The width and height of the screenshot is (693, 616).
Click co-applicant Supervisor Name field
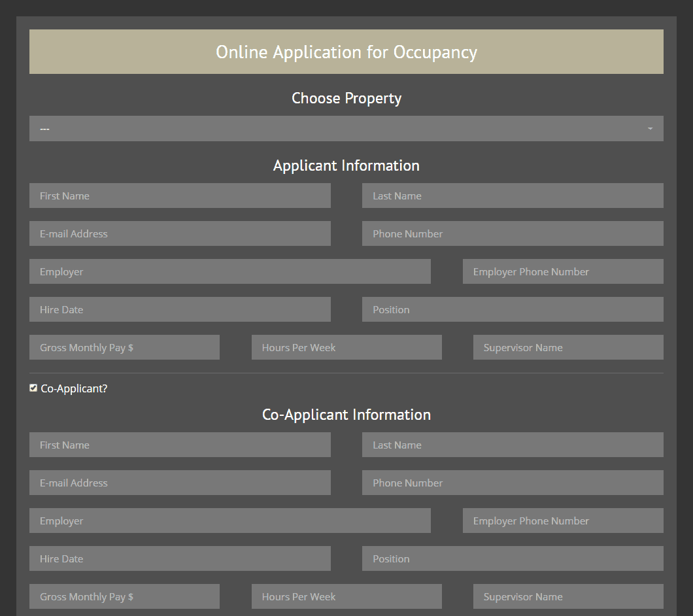(x=568, y=596)
